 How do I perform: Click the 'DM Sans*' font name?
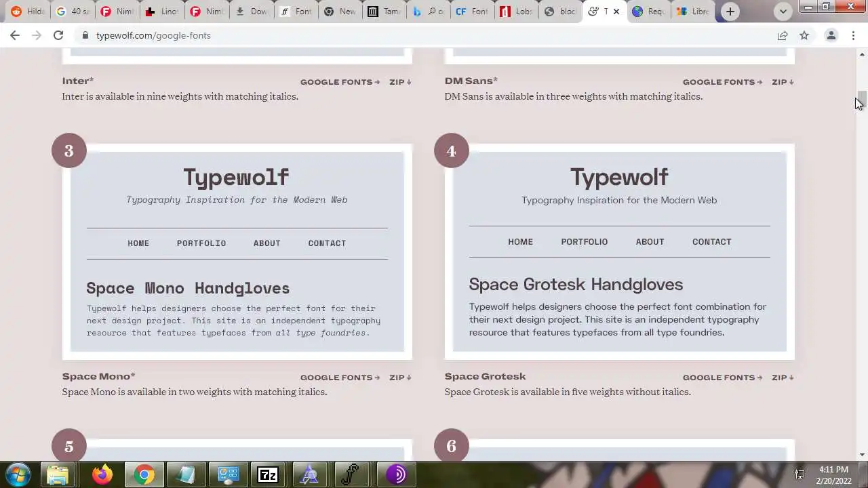(x=471, y=81)
